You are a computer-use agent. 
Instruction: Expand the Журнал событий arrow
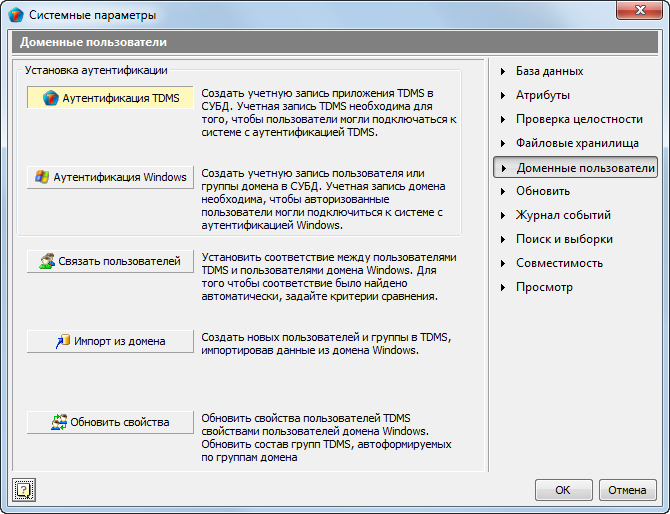point(503,215)
